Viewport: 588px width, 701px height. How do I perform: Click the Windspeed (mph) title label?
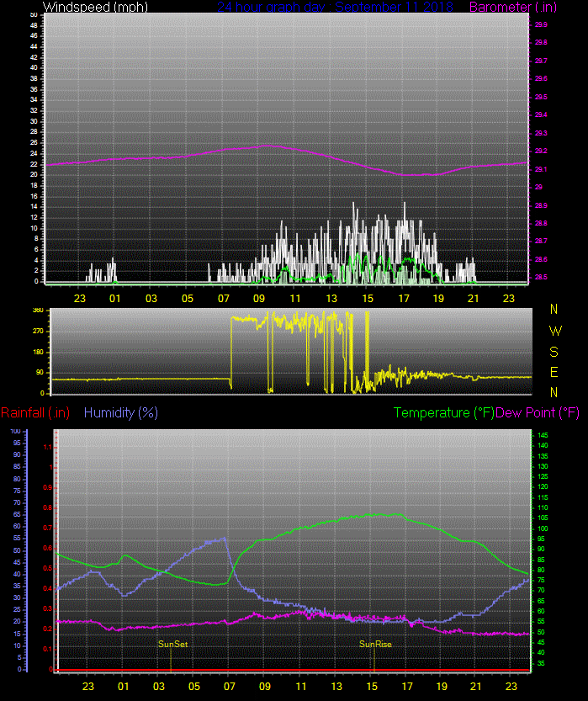point(95,7)
